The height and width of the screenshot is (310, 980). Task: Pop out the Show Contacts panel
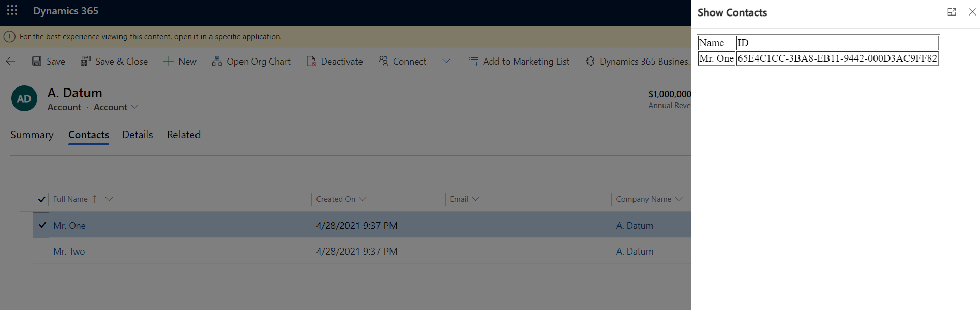click(x=952, y=12)
